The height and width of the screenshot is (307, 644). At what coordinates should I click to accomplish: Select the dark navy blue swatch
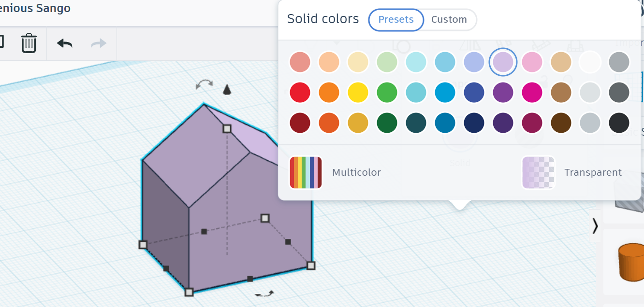click(474, 123)
